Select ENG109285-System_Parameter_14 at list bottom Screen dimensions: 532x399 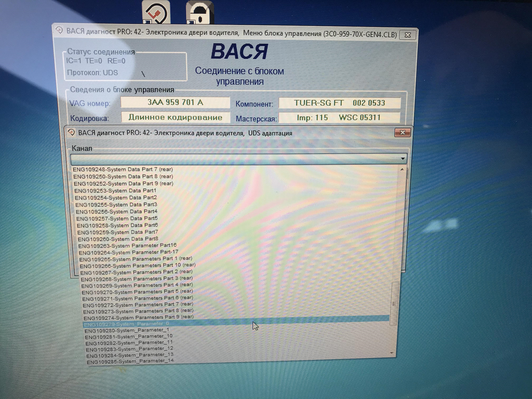pos(130,360)
